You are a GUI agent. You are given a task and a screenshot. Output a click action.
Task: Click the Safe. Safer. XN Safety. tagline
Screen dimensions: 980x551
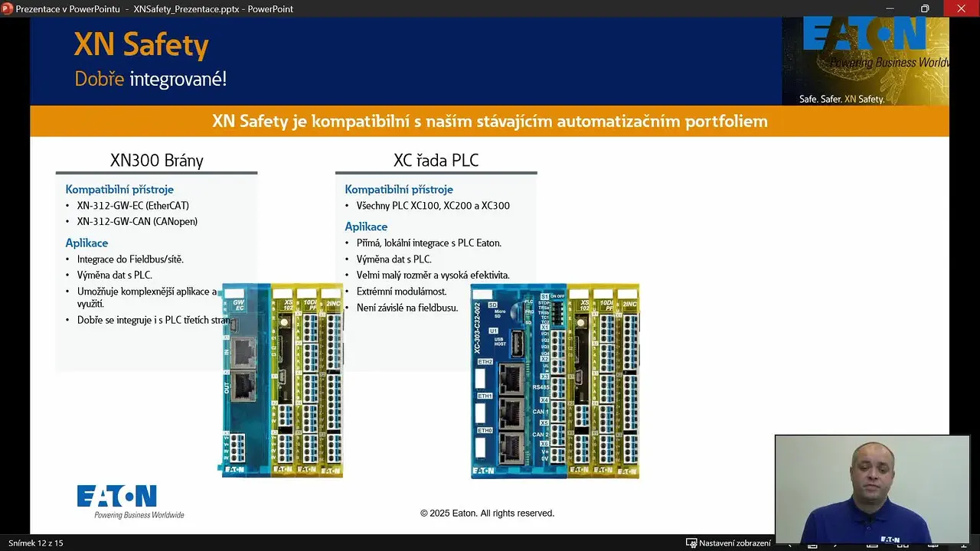tap(841, 99)
